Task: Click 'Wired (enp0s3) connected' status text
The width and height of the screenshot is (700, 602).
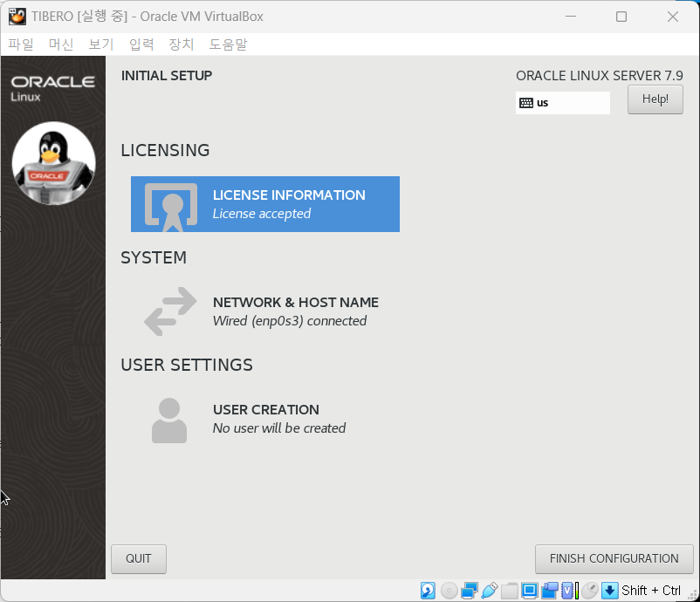Action: [x=290, y=321]
